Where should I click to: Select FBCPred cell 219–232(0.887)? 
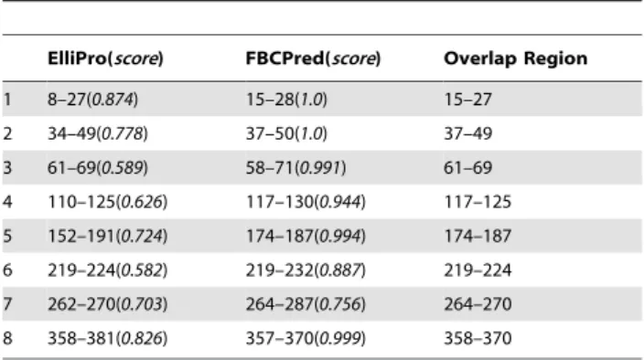[x=306, y=270]
